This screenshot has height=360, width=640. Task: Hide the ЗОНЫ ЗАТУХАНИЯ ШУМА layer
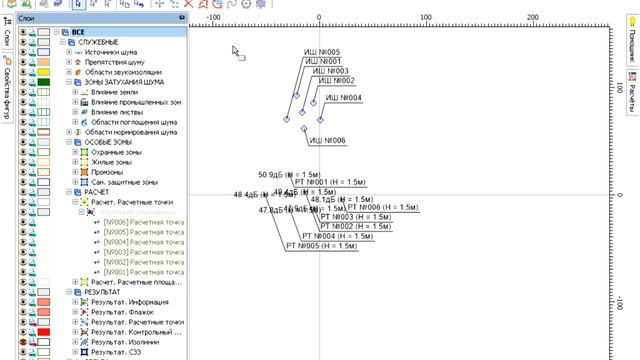pyautogui.click(x=23, y=82)
